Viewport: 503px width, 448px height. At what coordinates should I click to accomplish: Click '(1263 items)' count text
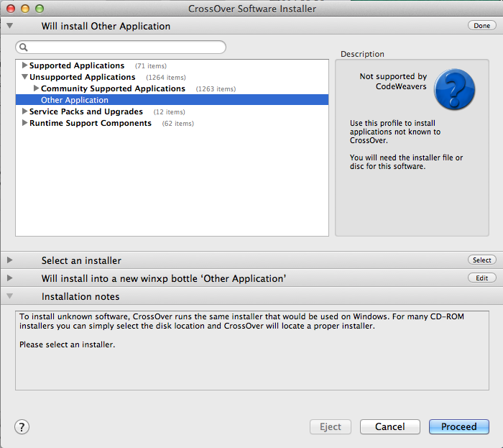pyautogui.click(x=216, y=89)
